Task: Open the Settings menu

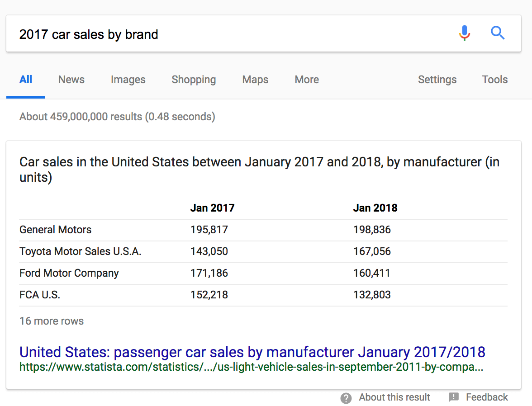Action: click(x=437, y=80)
